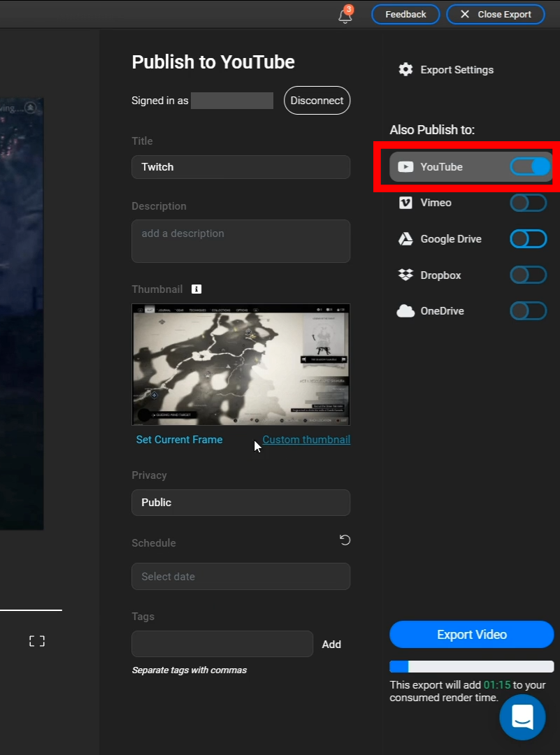Click the Export Settings gear icon
Viewport: 560px width, 755px height.
pyautogui.click(x=405, y=70)
